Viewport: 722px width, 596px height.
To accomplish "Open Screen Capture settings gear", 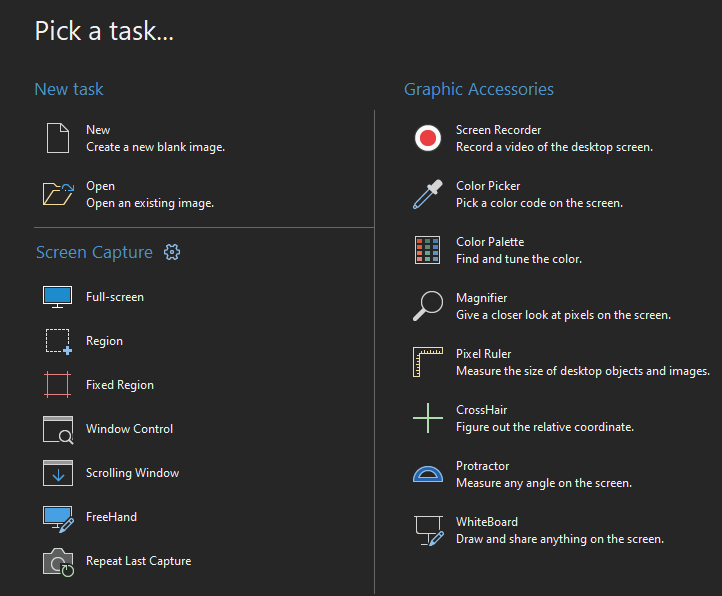I will (172, 252).
